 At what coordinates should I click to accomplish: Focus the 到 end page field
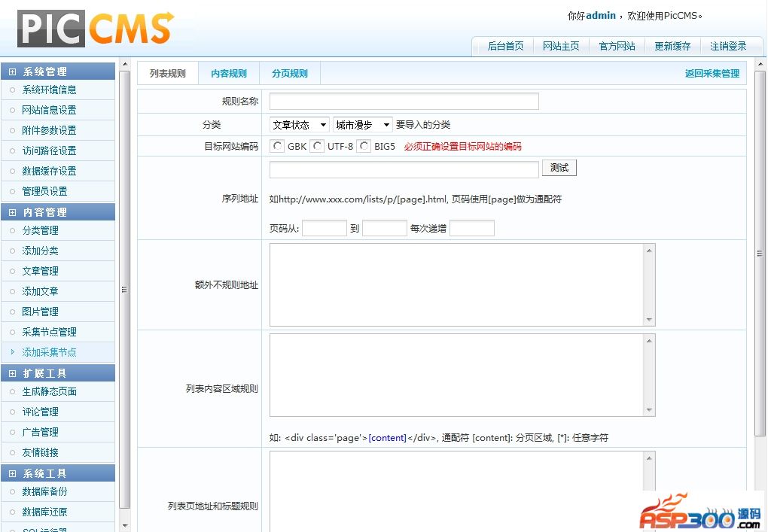click(385, 228)
